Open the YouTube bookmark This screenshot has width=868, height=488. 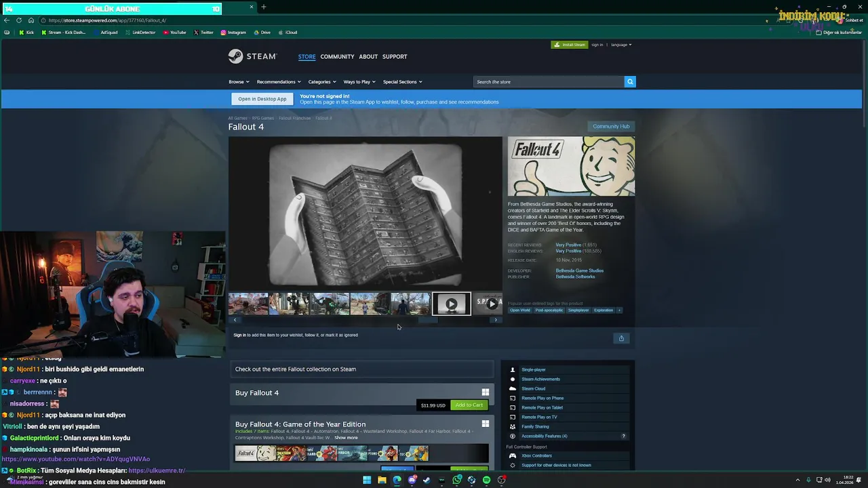[175, 32]
